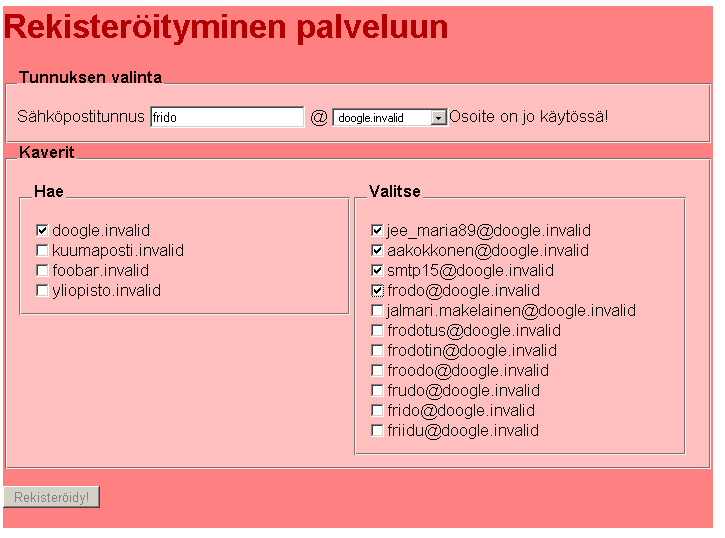Check the yliopisto.invalid domain option

42,291
